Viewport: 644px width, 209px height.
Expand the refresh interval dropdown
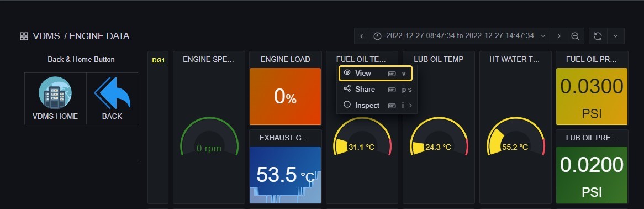coord(616,36)
